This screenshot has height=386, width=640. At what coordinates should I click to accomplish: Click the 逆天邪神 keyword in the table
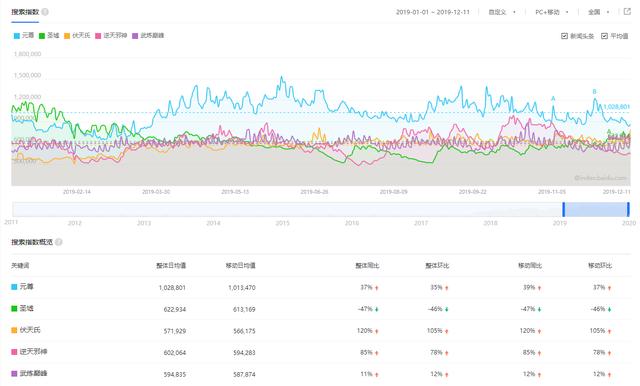point(33,352)
